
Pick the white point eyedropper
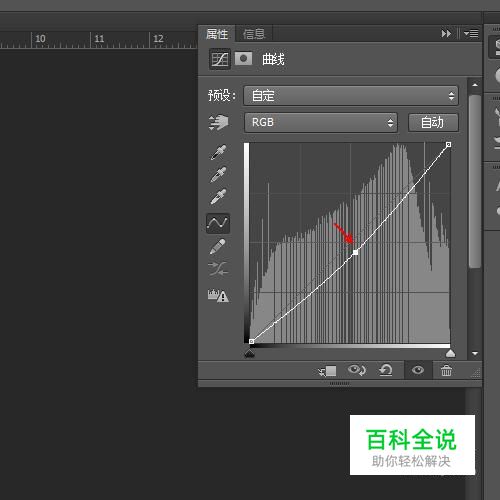coord(218,197)
